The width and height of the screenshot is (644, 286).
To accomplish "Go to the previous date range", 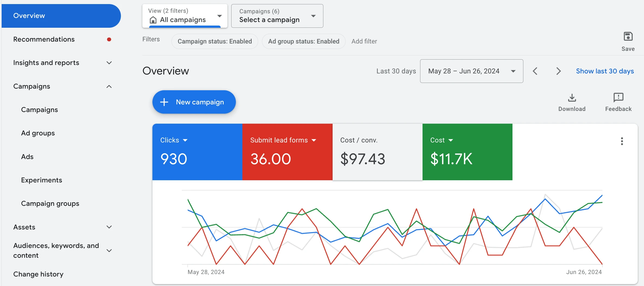I will [x=535, y=71].
